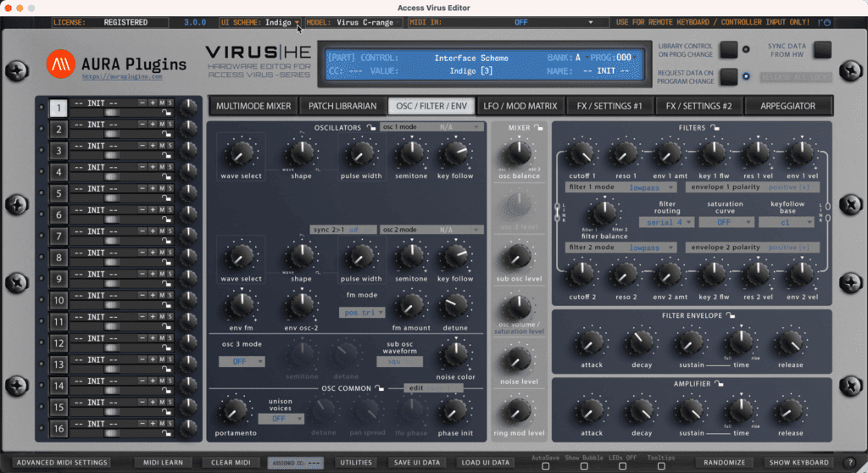Click the portamento knob
The image size is (868, 473).
[x=236, y=411]
